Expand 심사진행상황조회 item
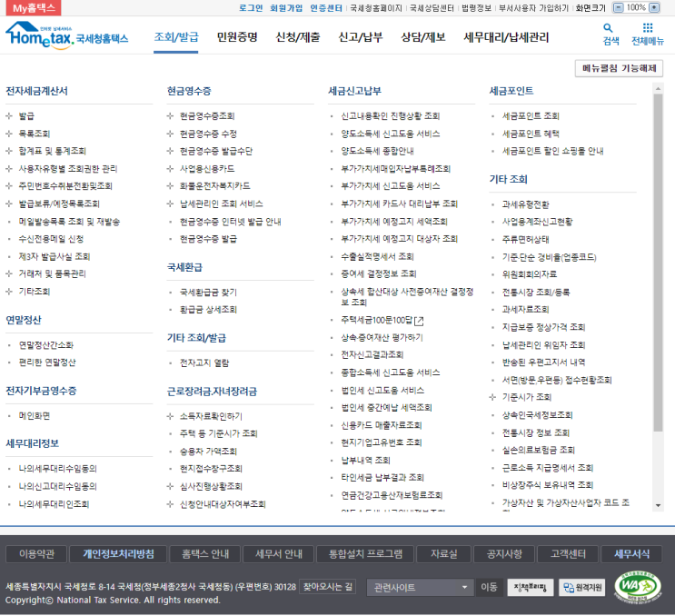675x616 pixels. click(170, 486)
